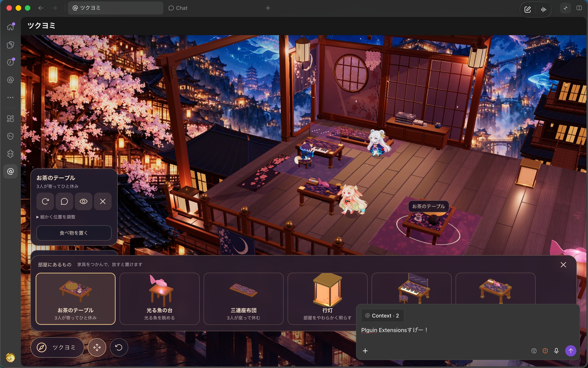This screenshot has height=368, width=588.
Task: Open the flower-shaped sidebar icon
Action: click(10, 154)
